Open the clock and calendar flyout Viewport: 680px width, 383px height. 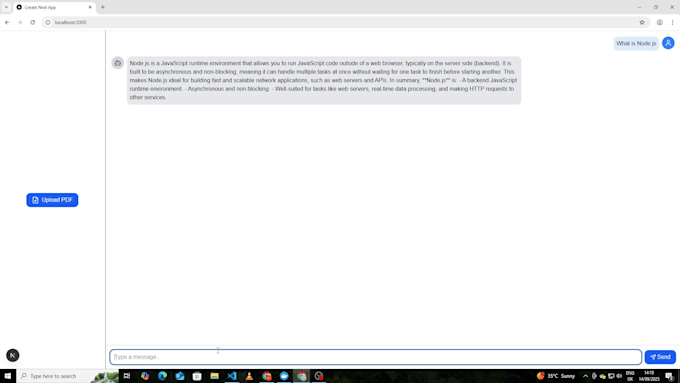coord(649,376)
